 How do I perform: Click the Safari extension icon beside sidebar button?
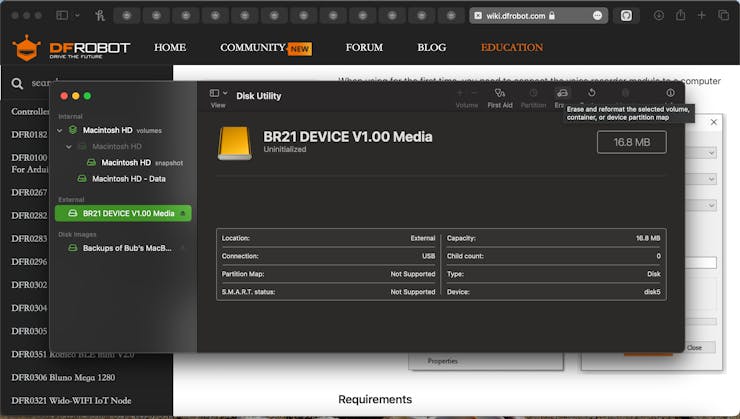[x=100, y=16]
